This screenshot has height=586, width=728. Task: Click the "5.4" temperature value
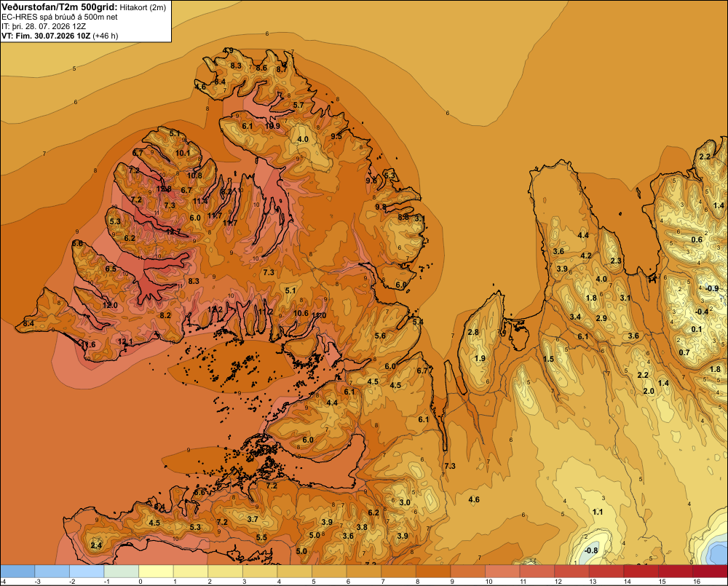point(418,322)
